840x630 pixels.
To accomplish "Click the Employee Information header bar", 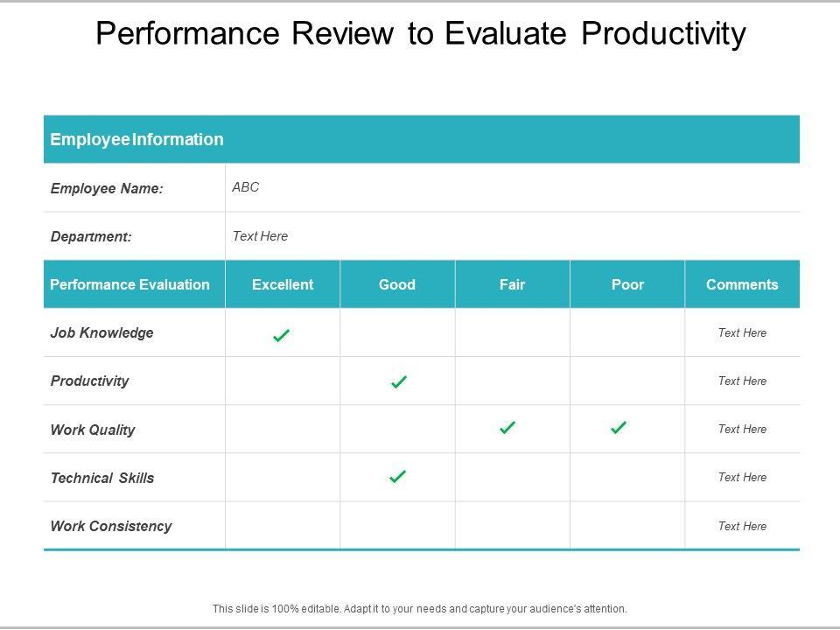I will [x=422, y=139].
